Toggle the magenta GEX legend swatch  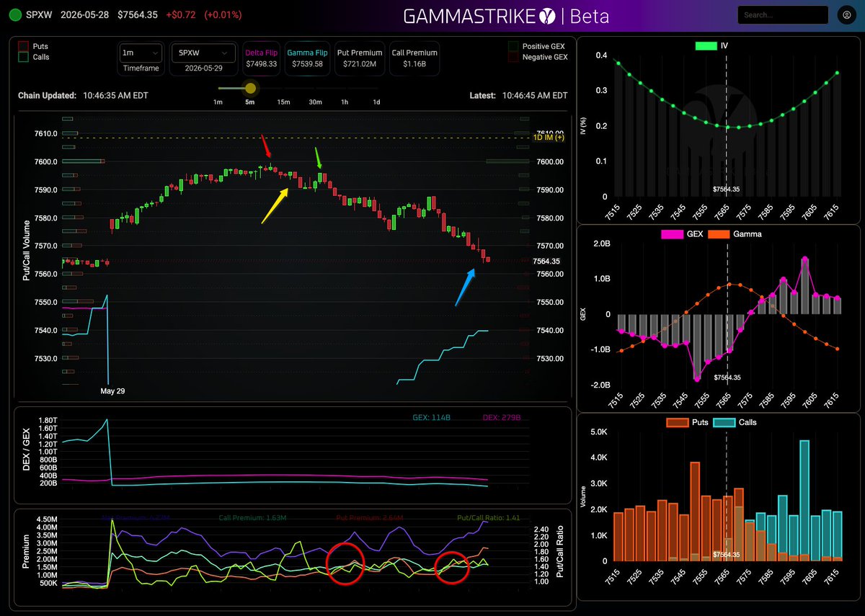[x=671, y=234]
